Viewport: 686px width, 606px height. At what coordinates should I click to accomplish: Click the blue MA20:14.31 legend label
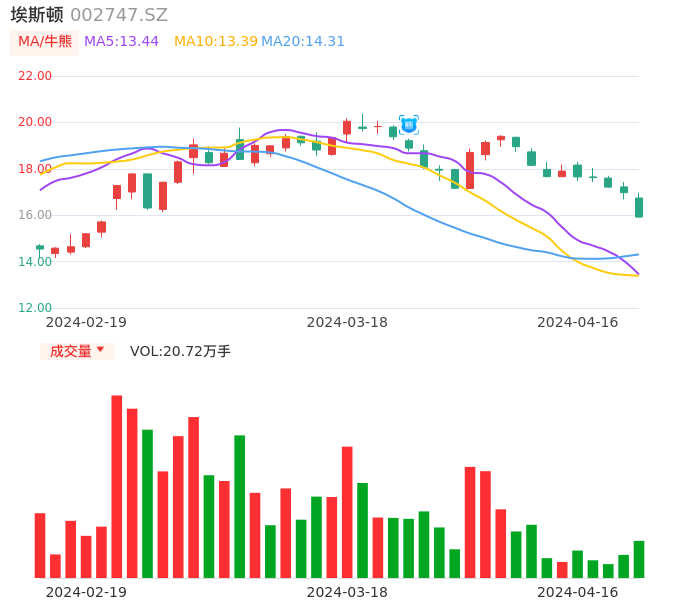pos(304,42)
